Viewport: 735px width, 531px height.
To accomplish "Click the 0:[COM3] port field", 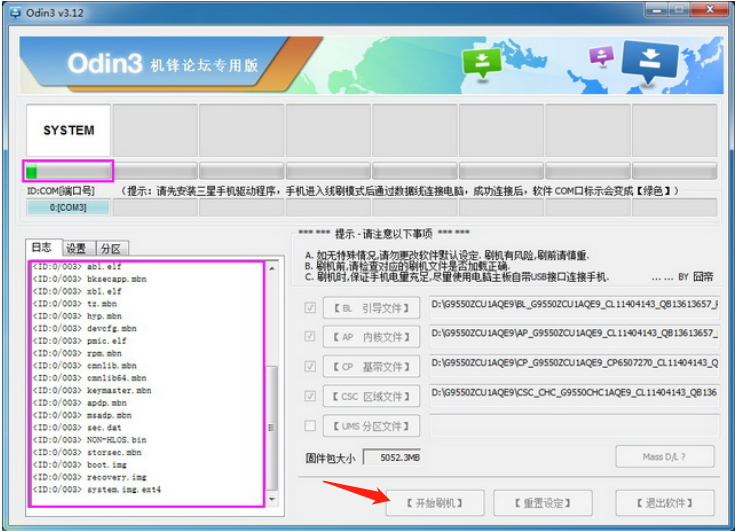I will (68, 207).
